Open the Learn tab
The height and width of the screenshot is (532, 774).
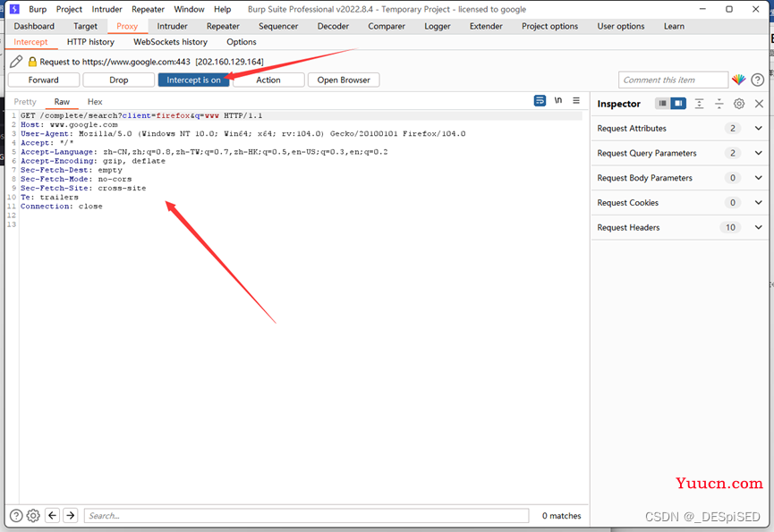point(674,26)
